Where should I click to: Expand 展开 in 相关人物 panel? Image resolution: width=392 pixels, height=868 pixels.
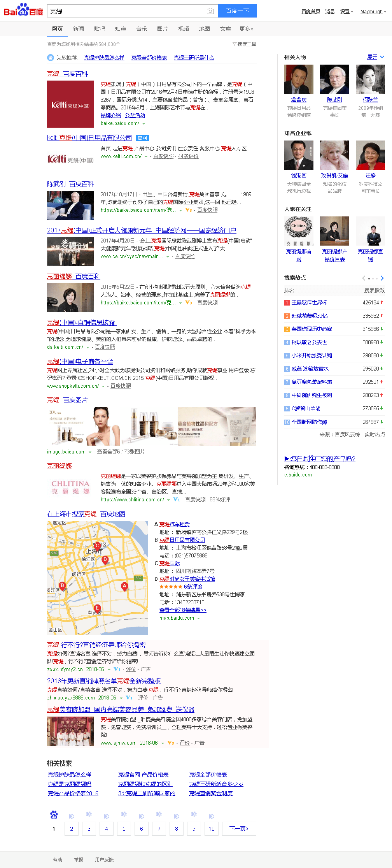click(376, 57)
